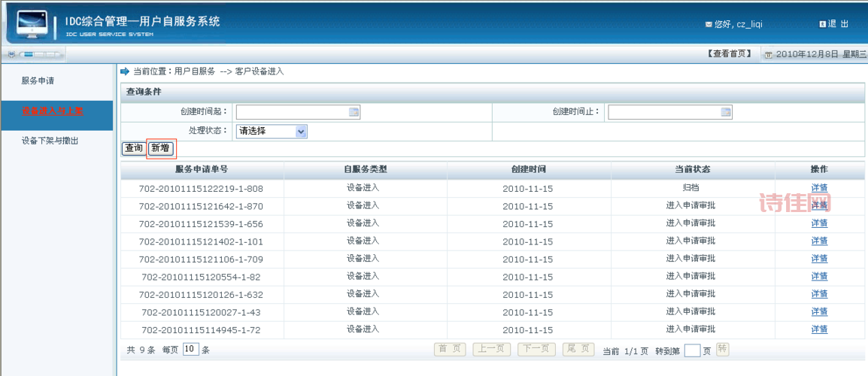The width and height of the screenshot is (868, 376).
Task: Click the 当前状态 column header
Action: tap(693, 170)
